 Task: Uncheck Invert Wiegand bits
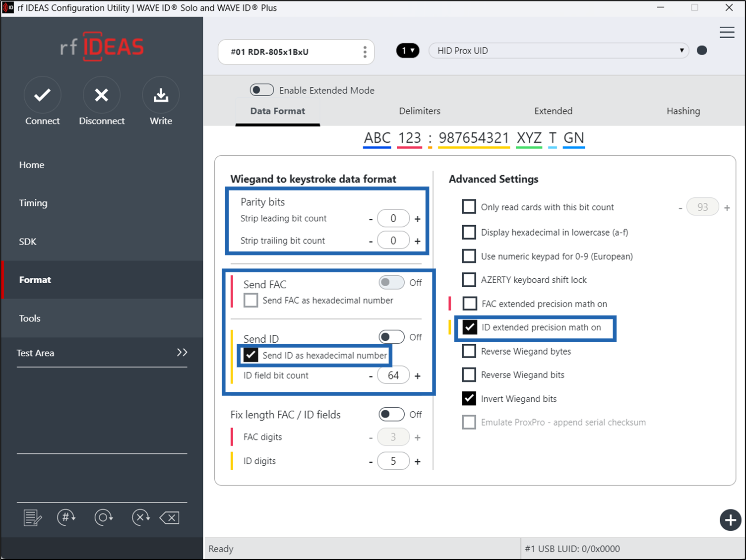[x=469, y=398]
